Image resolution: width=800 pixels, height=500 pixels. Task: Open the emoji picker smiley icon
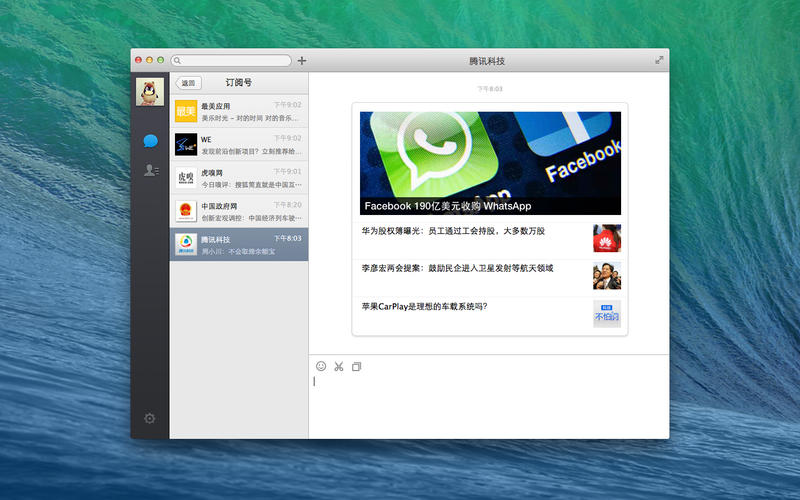pos(321,366)
